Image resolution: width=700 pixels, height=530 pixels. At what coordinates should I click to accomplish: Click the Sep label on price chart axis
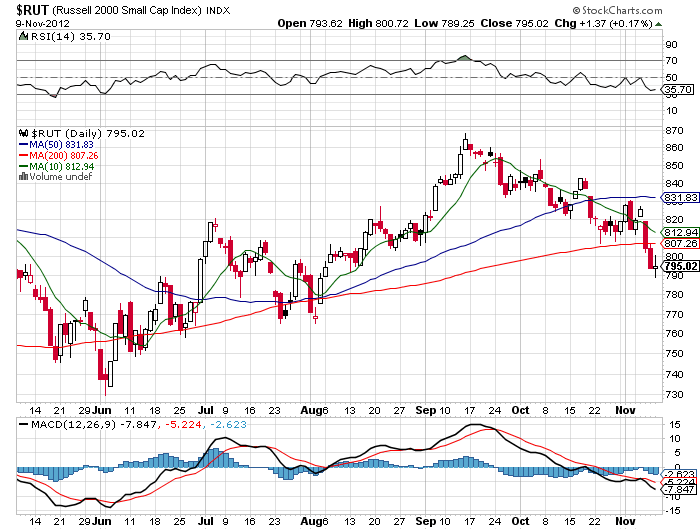point(425,410)
